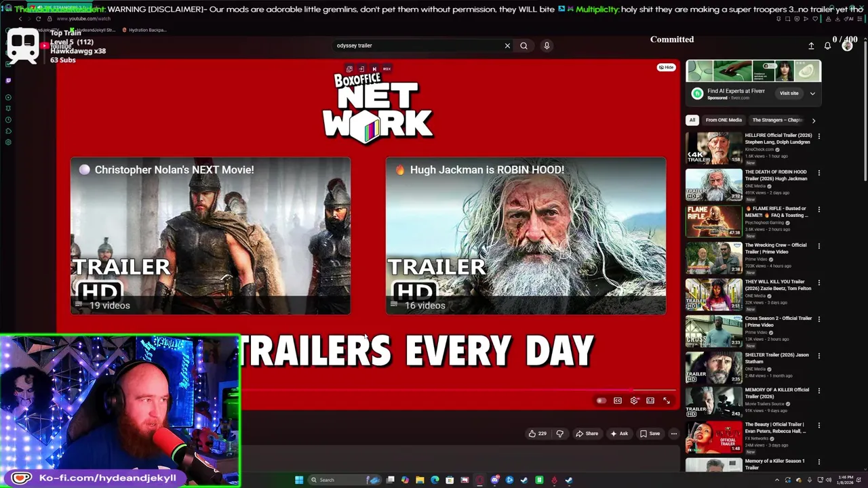Open the HydeandJekyll Str... bookmark
Viewport: 868px width, 488px height.
click(x=94, y=30)
